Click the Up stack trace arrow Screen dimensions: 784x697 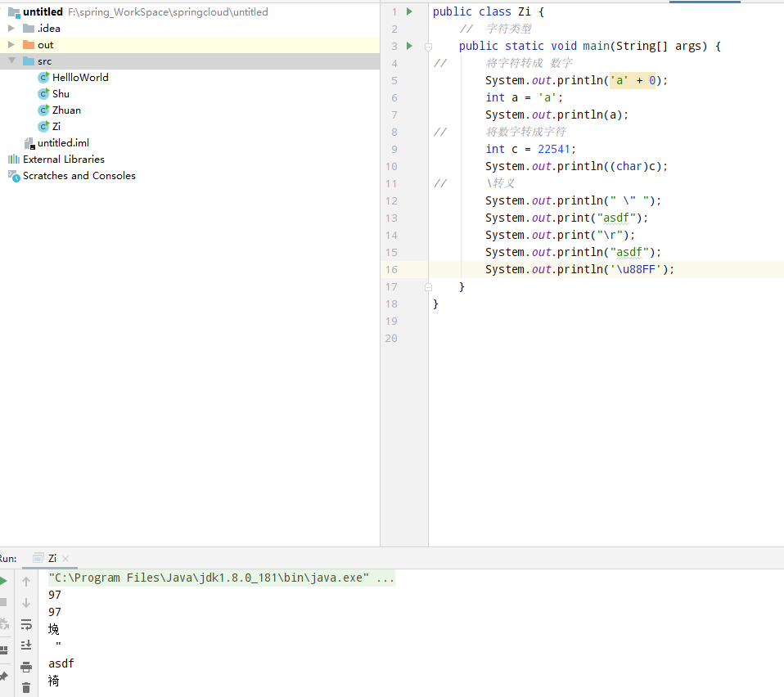click(x=26, y=582)
